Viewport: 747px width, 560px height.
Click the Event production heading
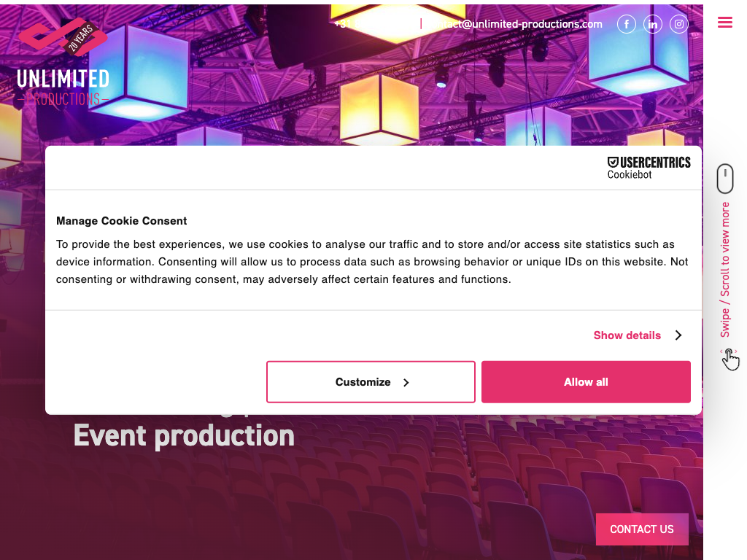[184, 436]
